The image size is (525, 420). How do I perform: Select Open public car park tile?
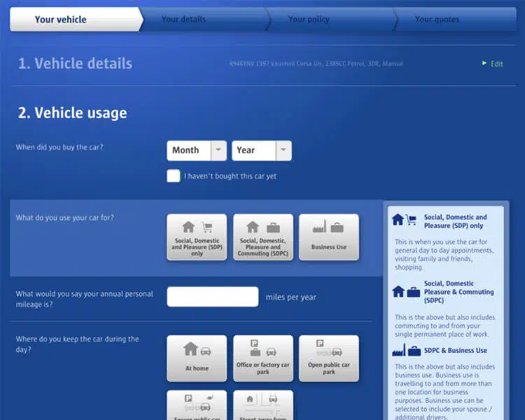(x=328, y=358)
